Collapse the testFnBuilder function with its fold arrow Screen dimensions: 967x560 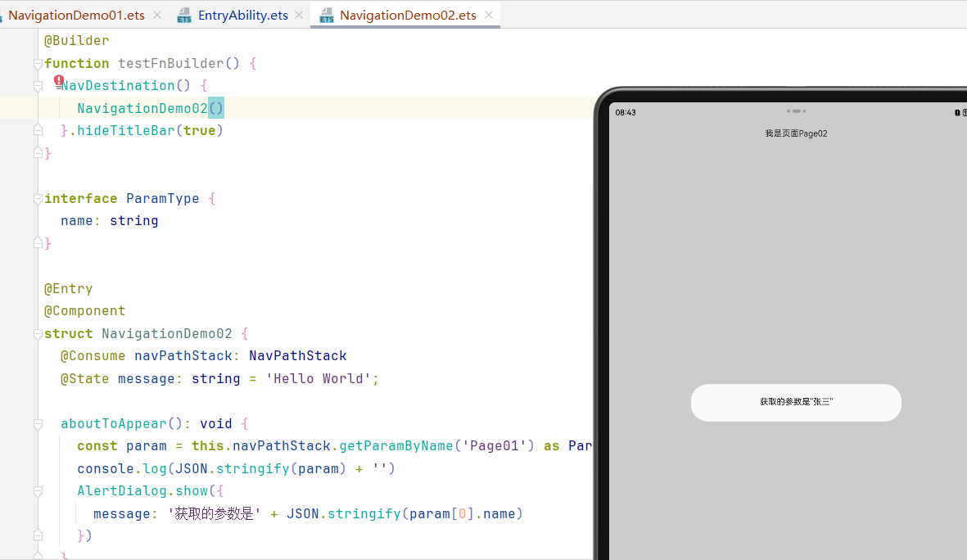(x=37, y=63)
